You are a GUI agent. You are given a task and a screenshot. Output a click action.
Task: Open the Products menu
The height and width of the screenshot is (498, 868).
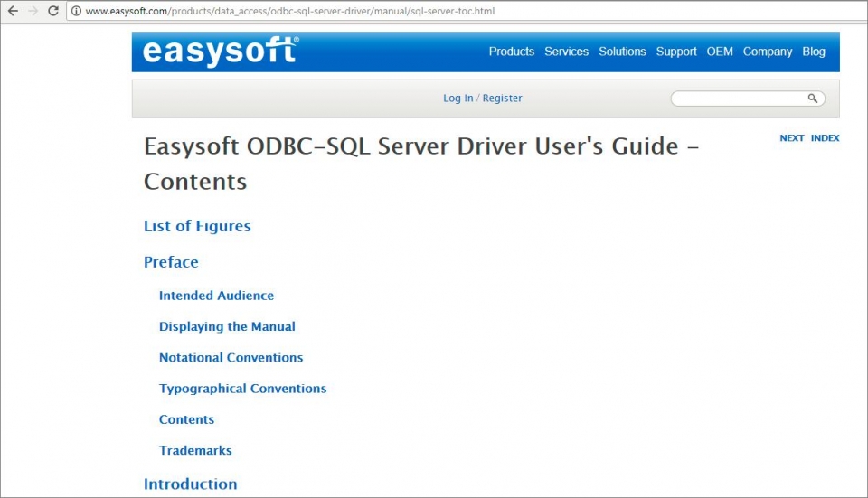tap(511, 52)
